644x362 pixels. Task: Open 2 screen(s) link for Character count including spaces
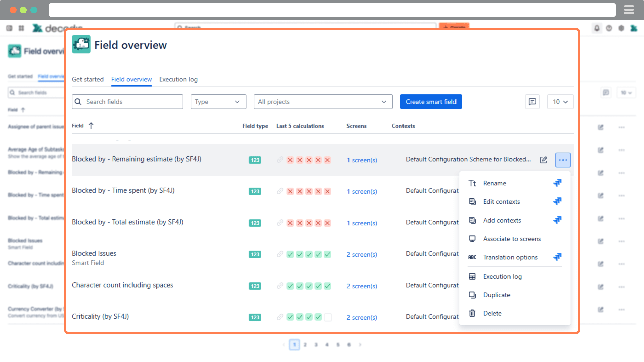(362, 286)
